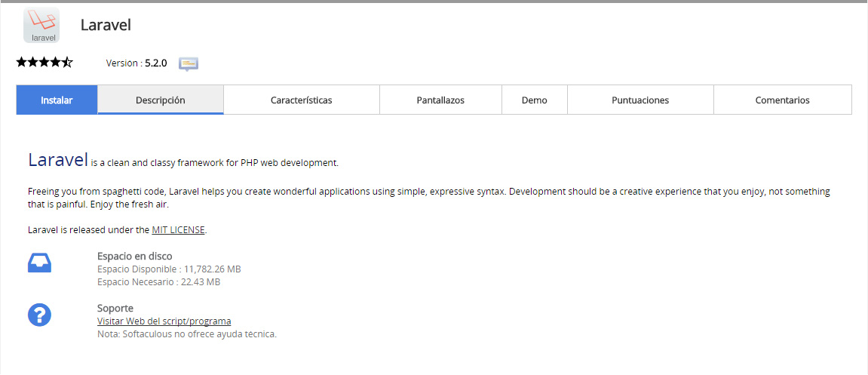
Task: Switch to the Descripción tab
Action: (x=160, y=100)
